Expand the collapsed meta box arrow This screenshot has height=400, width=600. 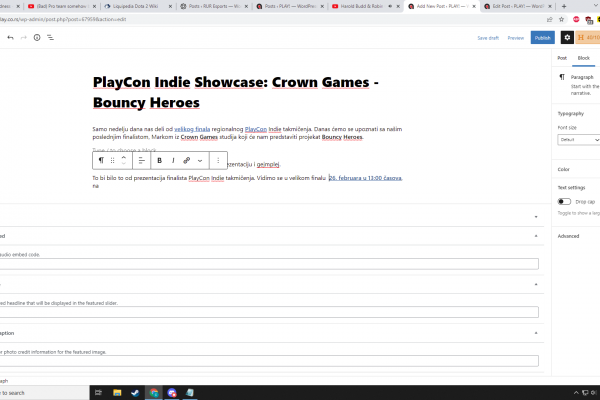pos(536,217)
